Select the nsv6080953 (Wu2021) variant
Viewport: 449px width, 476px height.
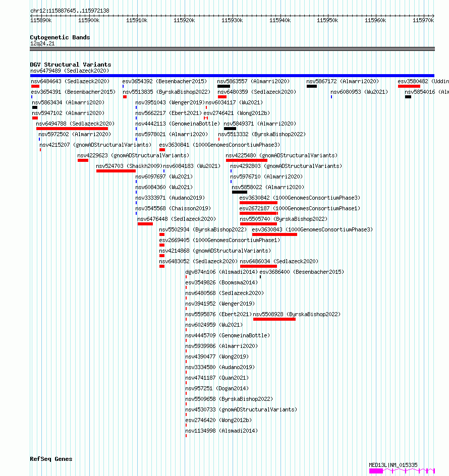tap(359, 92)
